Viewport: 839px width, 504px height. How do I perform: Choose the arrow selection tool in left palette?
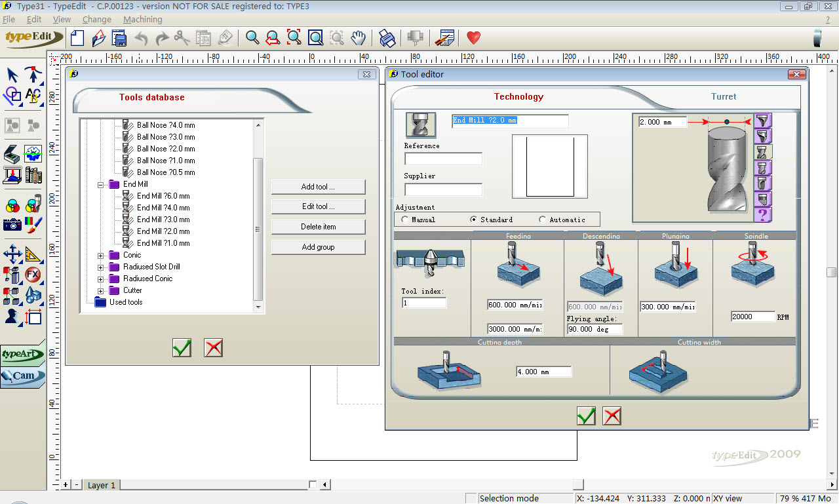pos(12,75)
